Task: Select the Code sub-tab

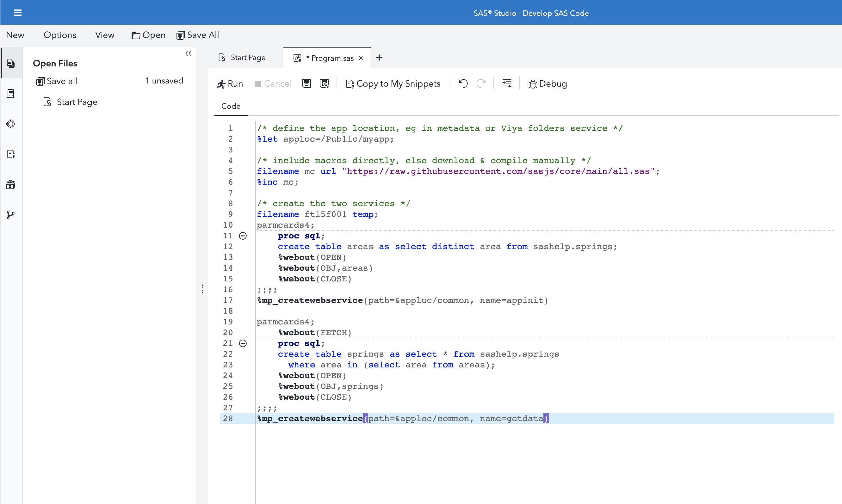Action: tap(231, 106)
